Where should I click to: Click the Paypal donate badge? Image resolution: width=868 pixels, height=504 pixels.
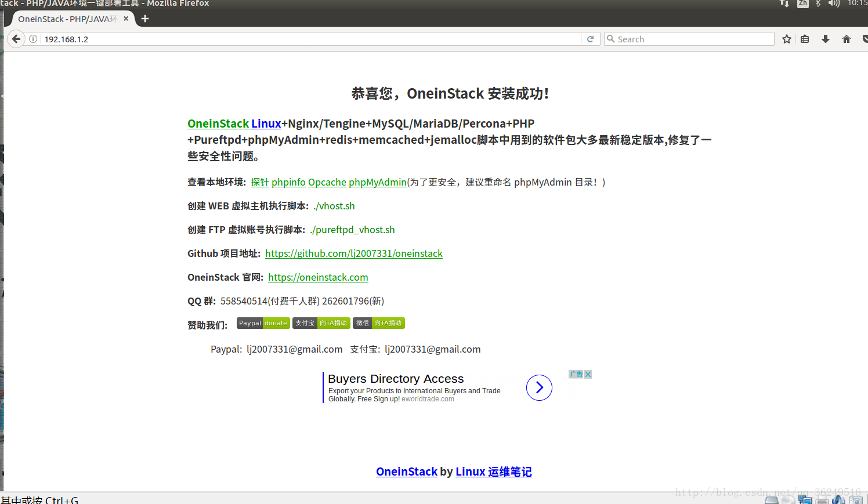pyautogui.click(x=263, y=323)
